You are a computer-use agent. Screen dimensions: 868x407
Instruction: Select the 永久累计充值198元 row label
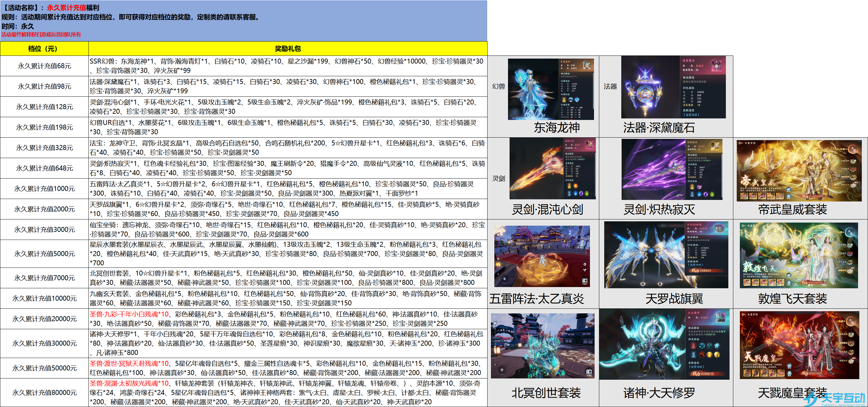pos(44,127)
